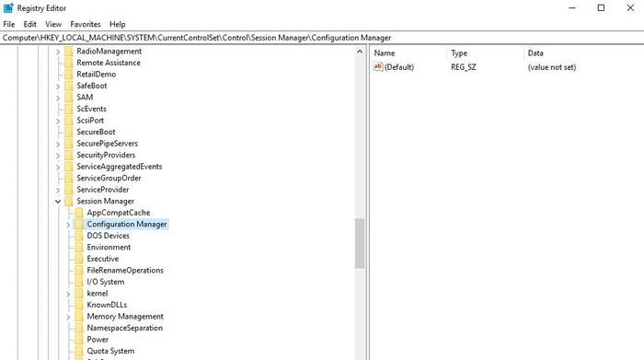Expand the Memory Management key
This screenshot has height=360, width=644.
point(68,317)
